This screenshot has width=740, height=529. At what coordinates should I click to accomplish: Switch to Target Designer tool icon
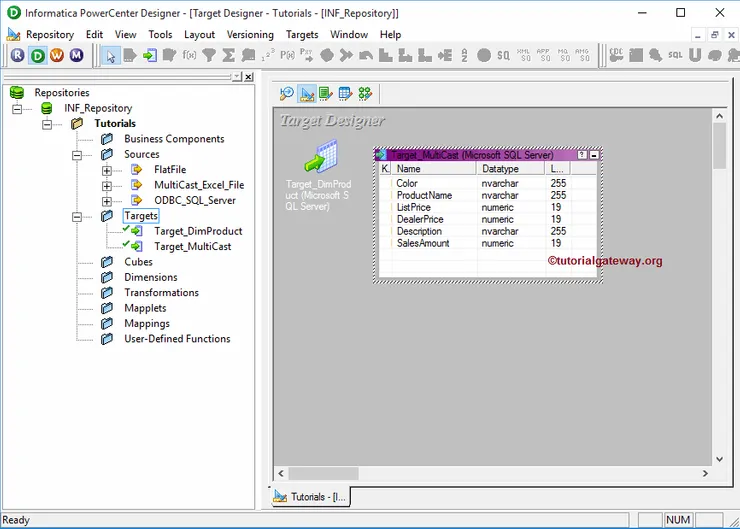[x=307, y=93]
